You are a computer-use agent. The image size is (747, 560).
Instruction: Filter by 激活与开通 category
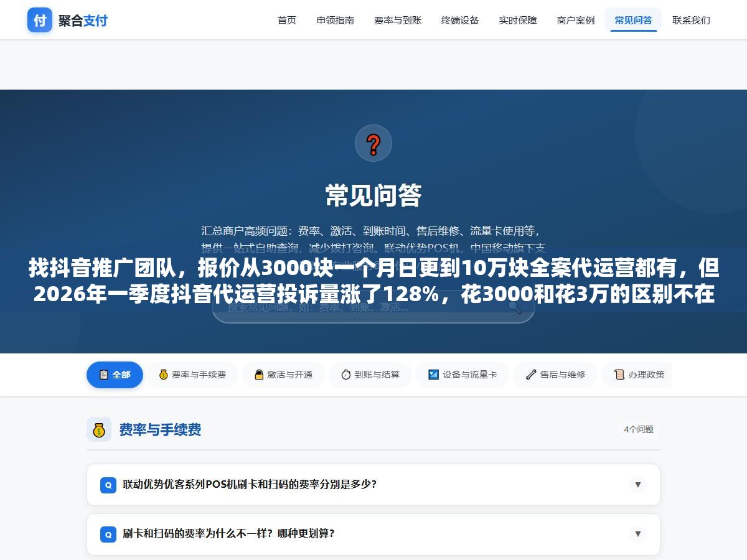click(x=283, y=375)
